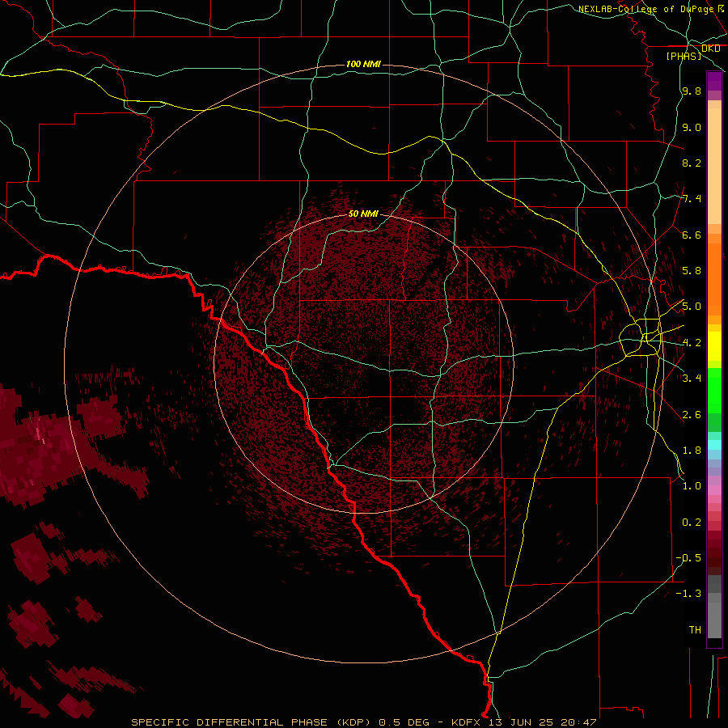Click the 1.8 legend value
The image size is (728, 728).
[x=692, y=451]
